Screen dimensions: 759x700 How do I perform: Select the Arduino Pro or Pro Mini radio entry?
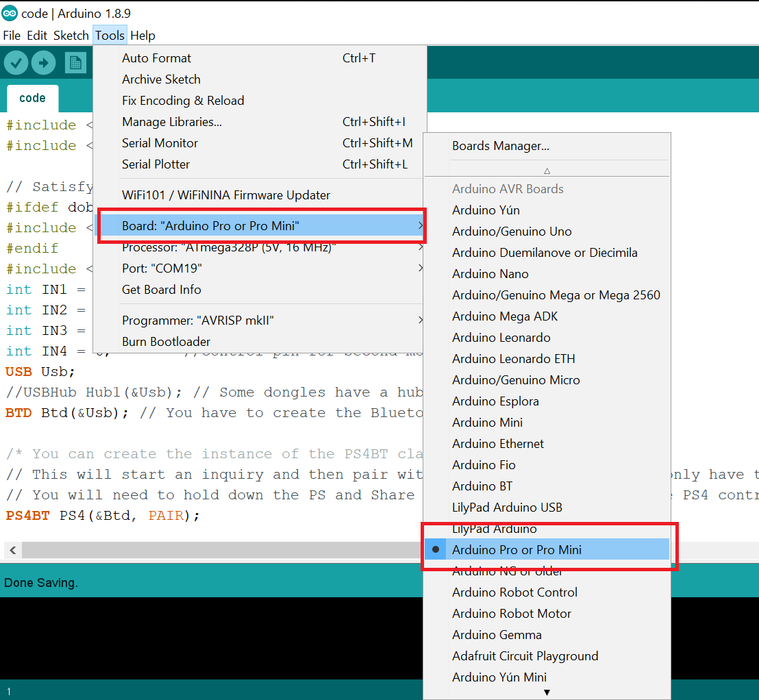[x=547, y=549]
